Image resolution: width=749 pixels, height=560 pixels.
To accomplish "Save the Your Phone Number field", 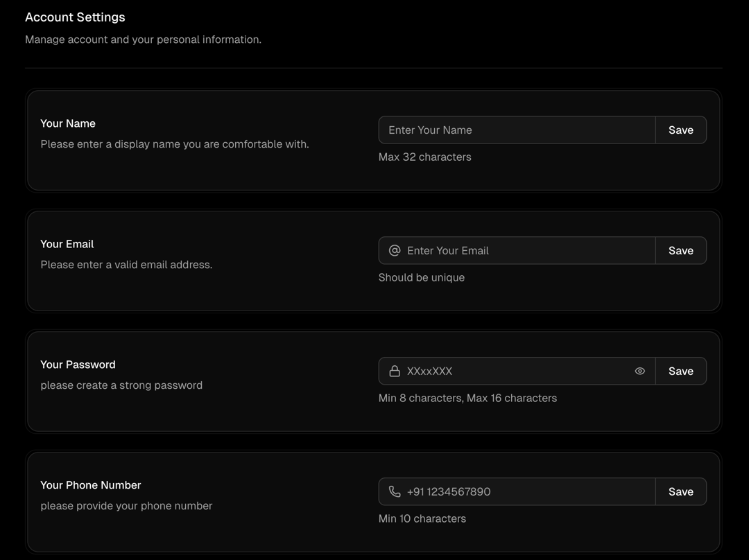I will click(x=681, y=491).
